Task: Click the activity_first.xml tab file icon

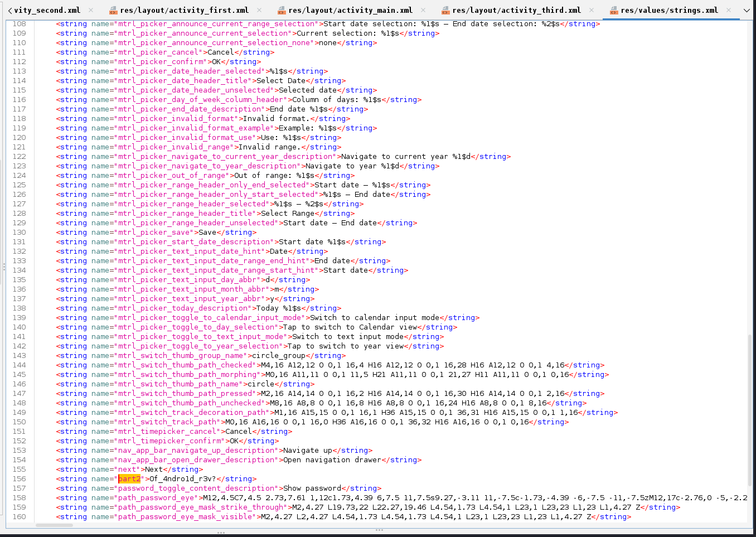Action: [113, 11]
